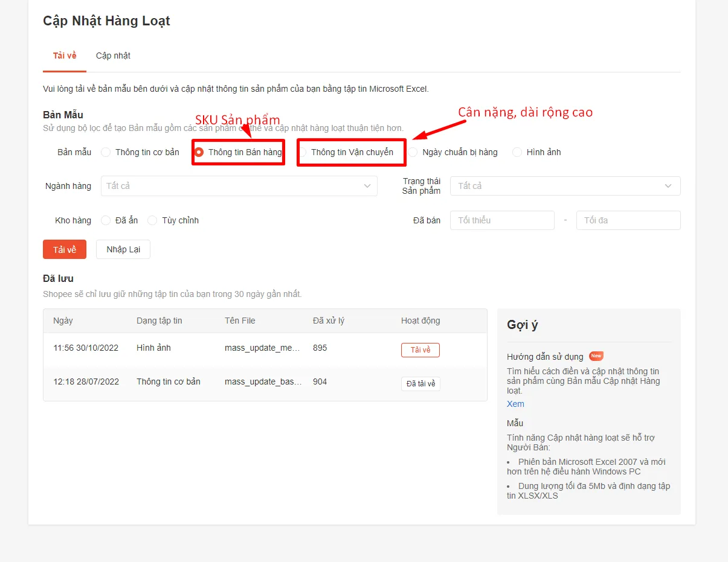Download the Hình ảnh file row

click(x=420, y=350)
